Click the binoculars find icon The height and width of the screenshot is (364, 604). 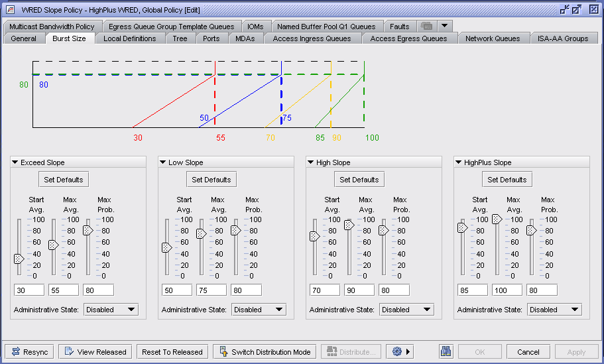point(446,352)
